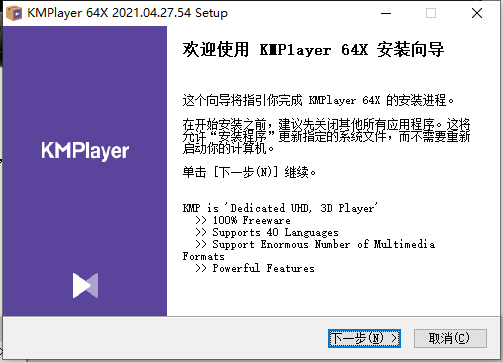The width and height of the screenshot is (503, 362).
Task: Click the 欢迎使用 KMPlayer 64X 安装向导 heading
Action: 313,50
